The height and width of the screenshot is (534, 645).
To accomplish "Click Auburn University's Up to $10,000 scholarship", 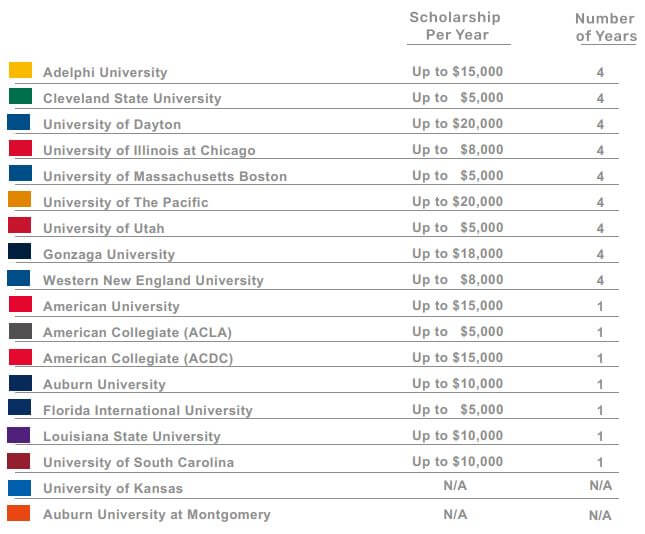I will tap(458, 384).
